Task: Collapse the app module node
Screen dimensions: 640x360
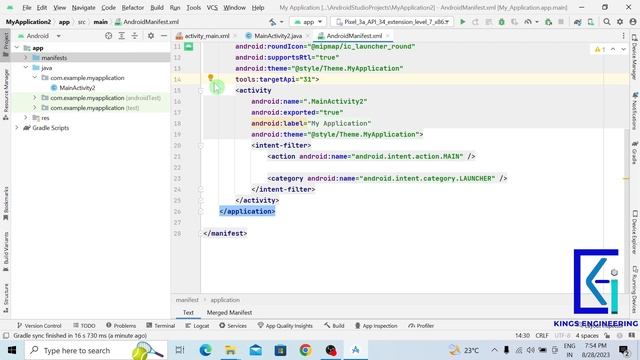Action: tap(17, 48)
